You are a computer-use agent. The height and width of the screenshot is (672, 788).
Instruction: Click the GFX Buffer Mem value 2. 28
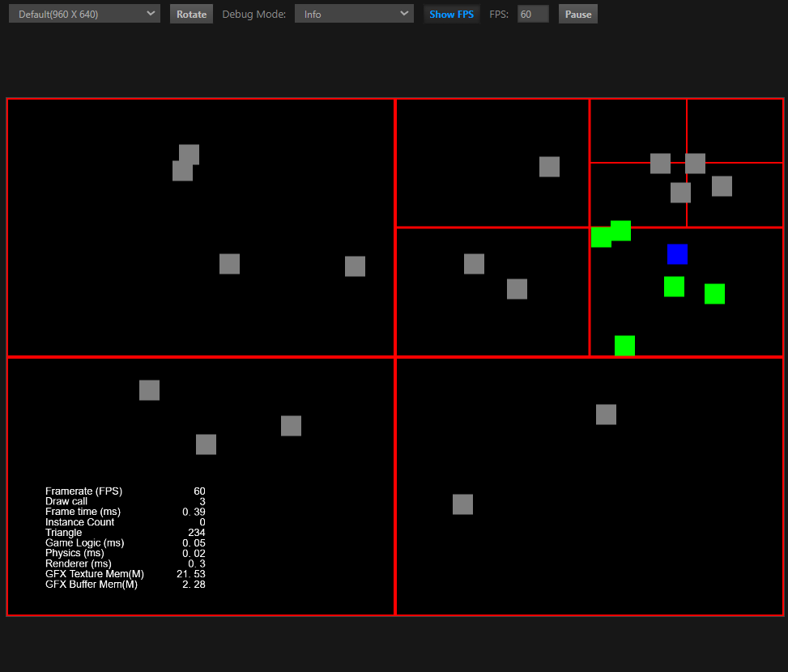(194, 584)
